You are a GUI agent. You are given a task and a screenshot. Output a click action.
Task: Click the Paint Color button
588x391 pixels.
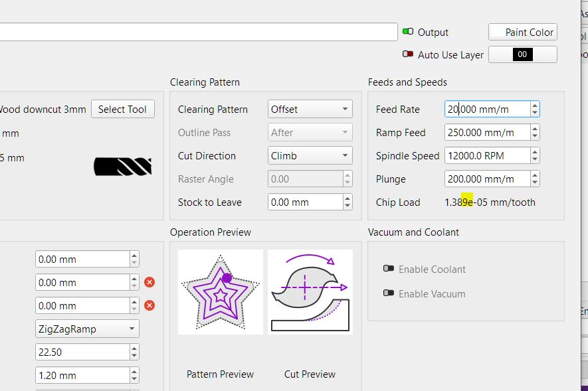522,32
